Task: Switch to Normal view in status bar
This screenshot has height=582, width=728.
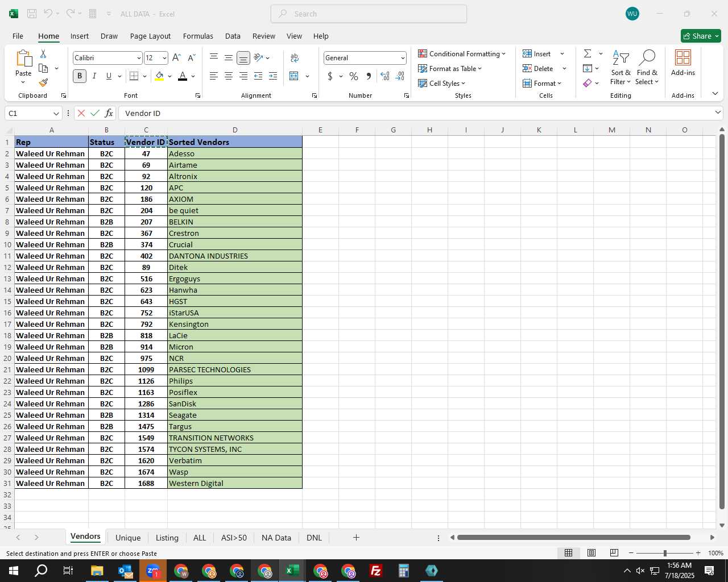Action: click(568, 553)
